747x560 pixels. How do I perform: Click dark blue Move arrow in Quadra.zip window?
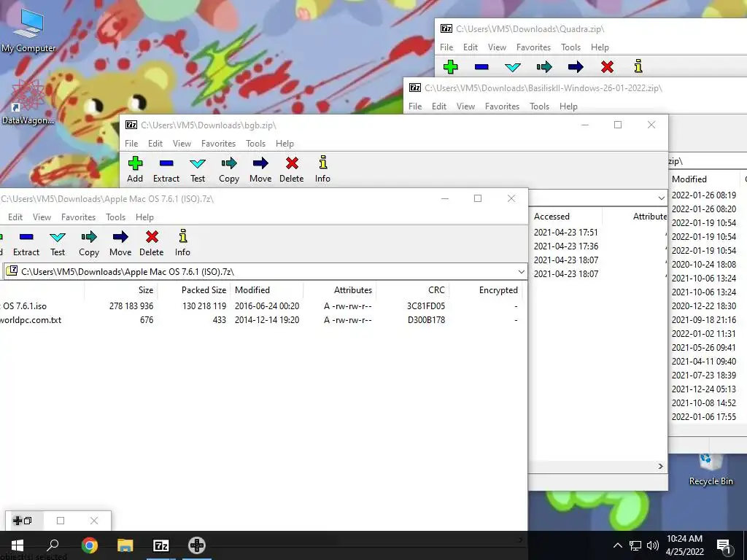pyautogui.click(x=576, y=66)
